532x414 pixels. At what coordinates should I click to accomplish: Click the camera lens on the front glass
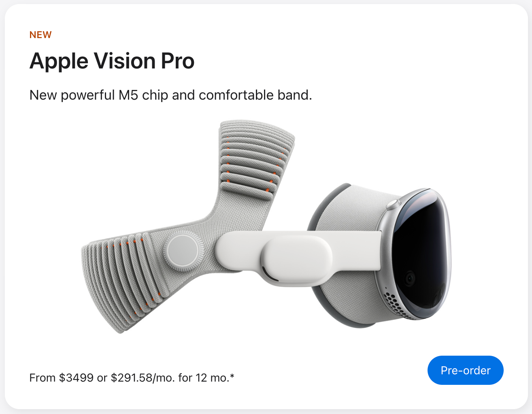[411, 278]
